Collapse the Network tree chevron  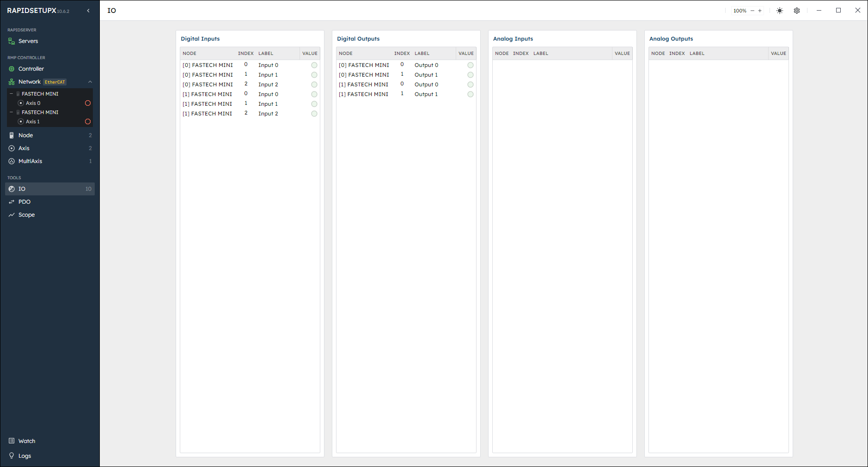90,82
